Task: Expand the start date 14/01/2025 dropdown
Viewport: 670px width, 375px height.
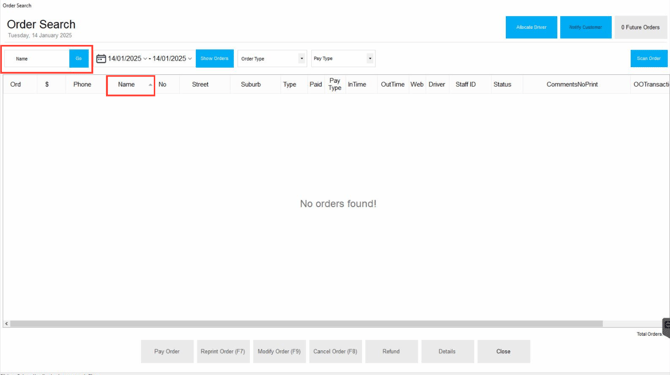Action: tap(145, 59)
